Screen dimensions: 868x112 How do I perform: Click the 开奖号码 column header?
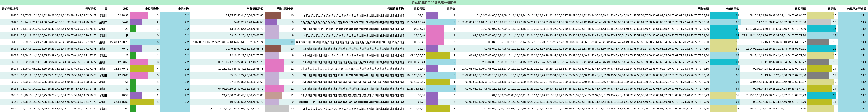(x=91, y=9)
